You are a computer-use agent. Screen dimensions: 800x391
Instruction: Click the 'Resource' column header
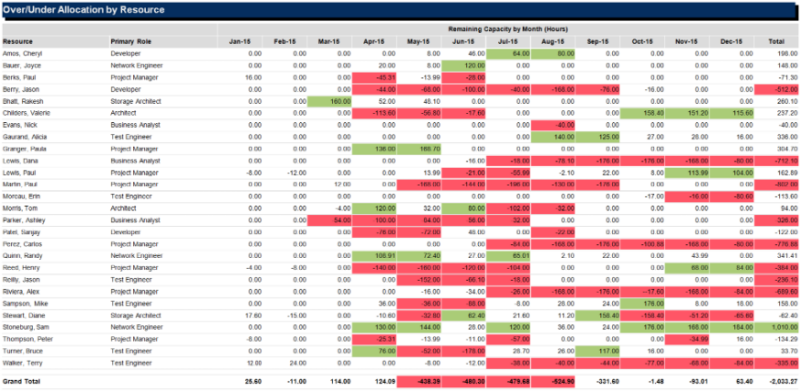click(x=17, y=41)
